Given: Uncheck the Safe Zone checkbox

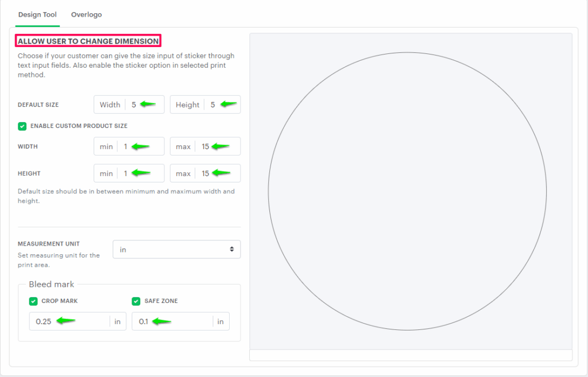Looking at the screenshot, I should point(136,301).
